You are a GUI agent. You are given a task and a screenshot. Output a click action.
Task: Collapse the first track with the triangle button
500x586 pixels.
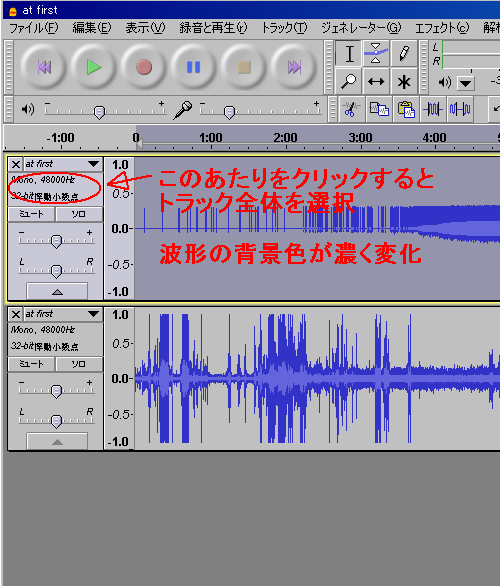click(57, 292)
